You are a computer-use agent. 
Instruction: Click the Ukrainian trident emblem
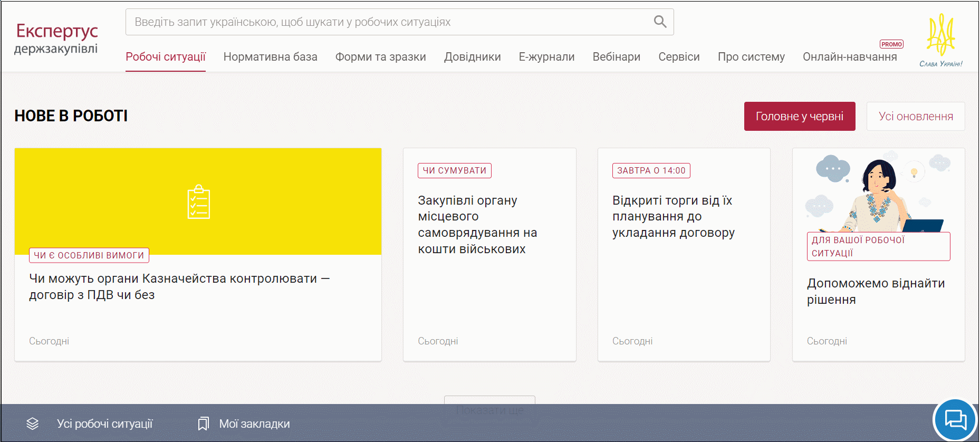coord(940,35)
